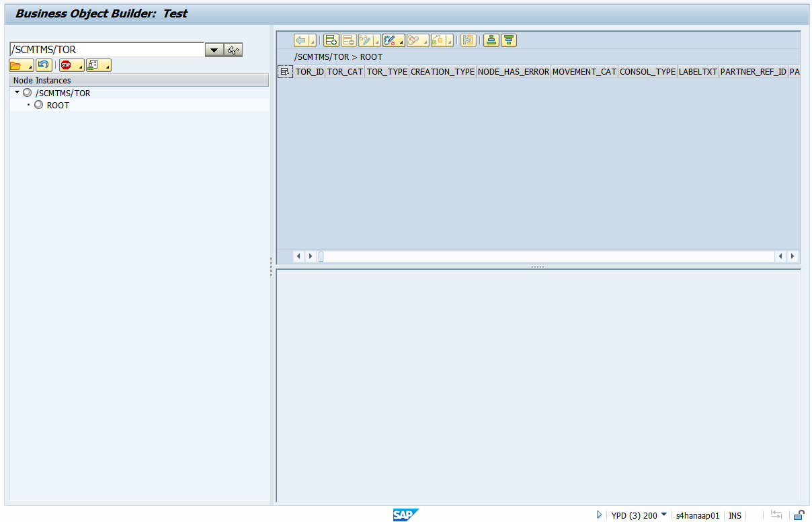Click the status bar transfer arrows icon
Screen dimensions: 812x522
(x=776, y=515)
